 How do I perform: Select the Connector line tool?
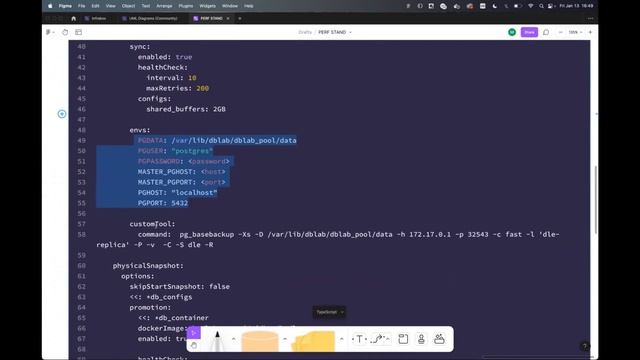point(378,339)
